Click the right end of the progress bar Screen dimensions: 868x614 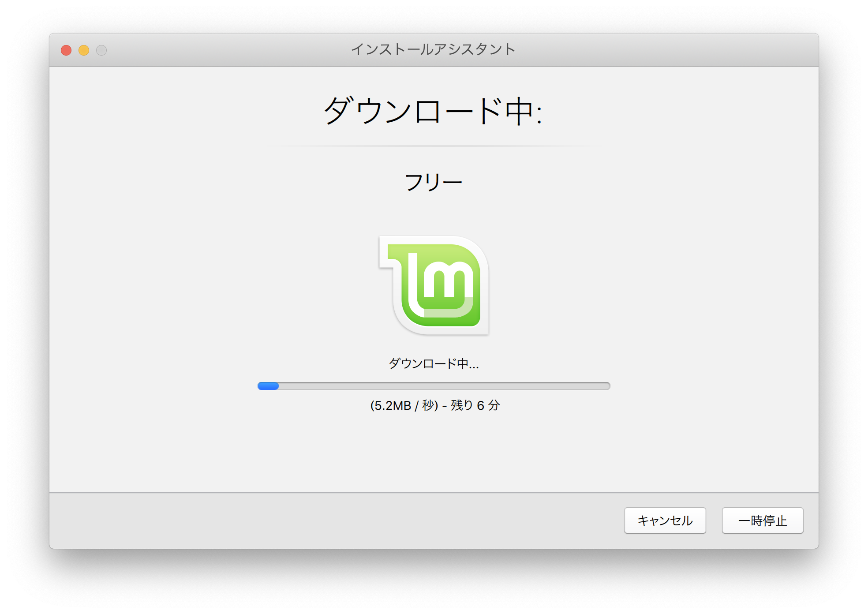click(x=606, y=386)
